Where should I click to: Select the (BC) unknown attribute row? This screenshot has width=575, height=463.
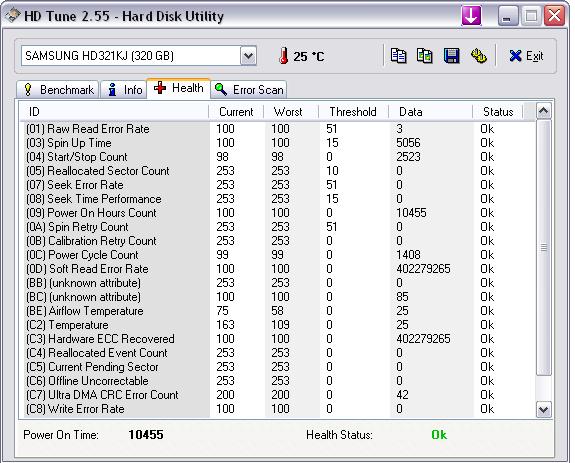279,297
